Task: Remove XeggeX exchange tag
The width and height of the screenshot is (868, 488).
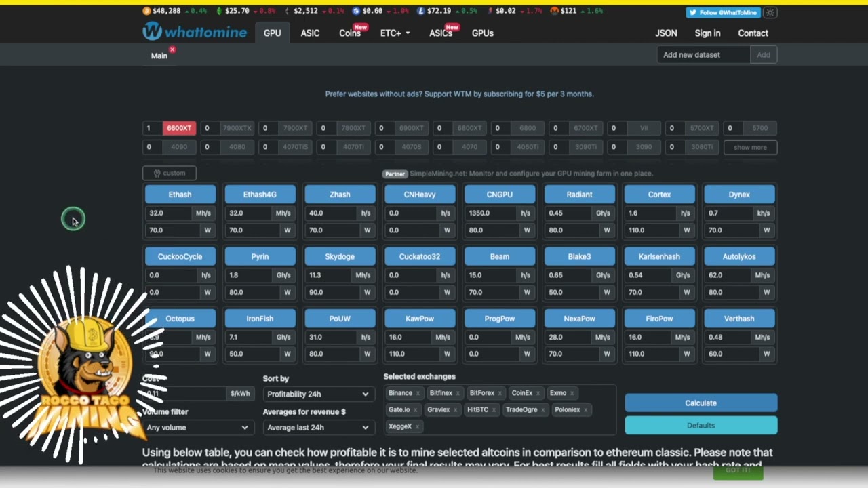Action: pyautogui.click(x=417, y=426)
